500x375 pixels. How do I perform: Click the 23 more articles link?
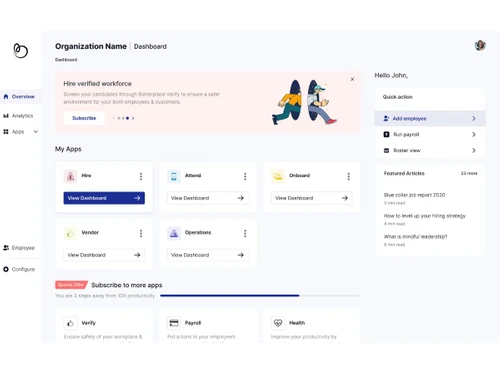click(469, 173)
